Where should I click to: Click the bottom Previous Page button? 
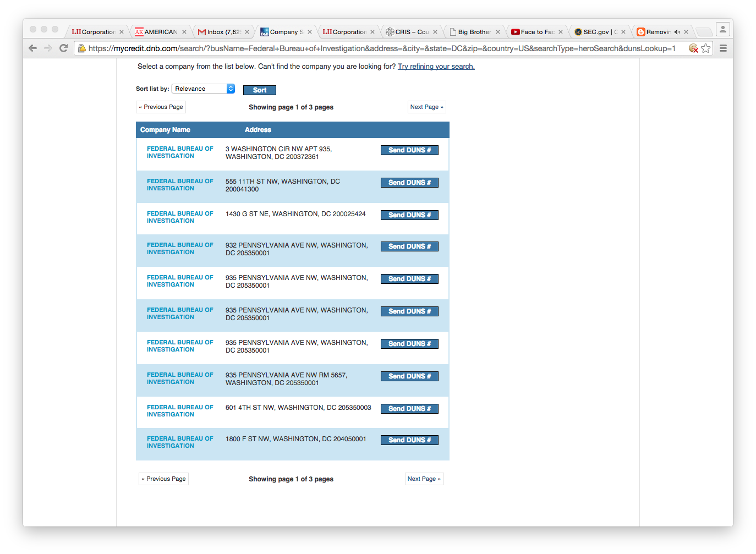tap(163, 479)
